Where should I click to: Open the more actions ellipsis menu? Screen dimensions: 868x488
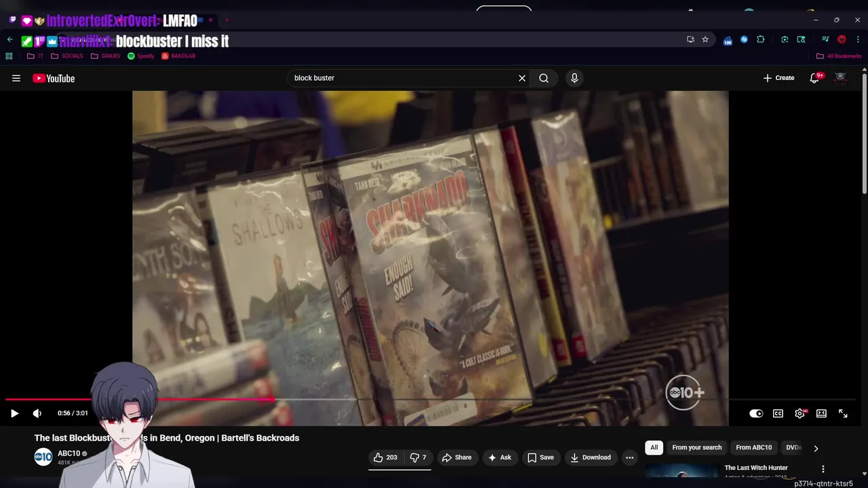pos(629,457)
